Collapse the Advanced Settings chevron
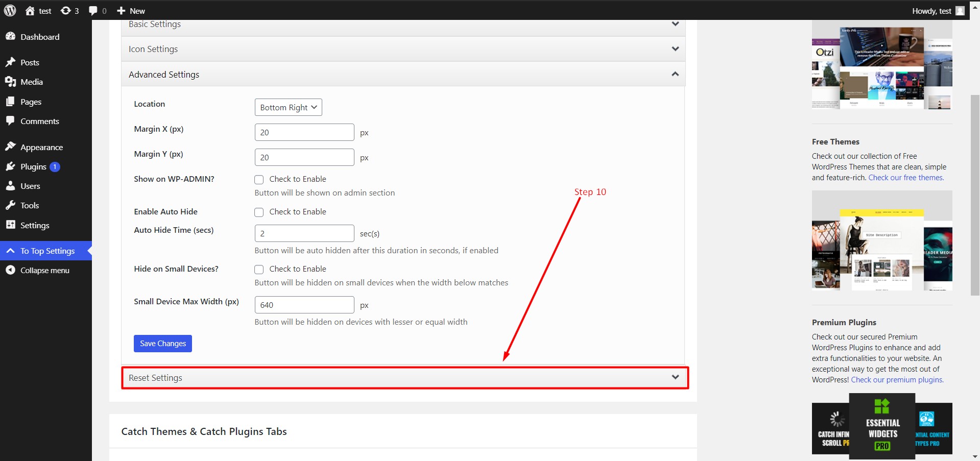 point(675,74)
